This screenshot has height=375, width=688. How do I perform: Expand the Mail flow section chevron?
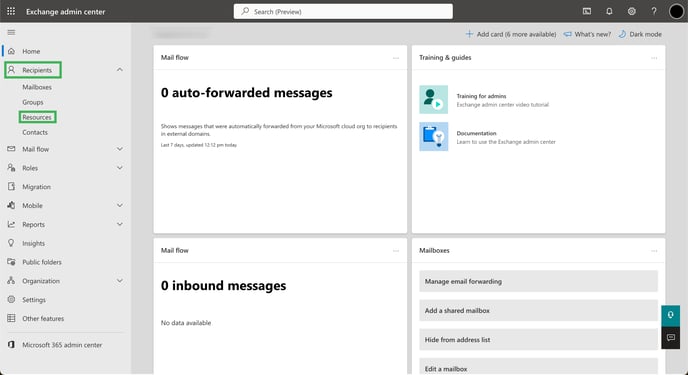(x=119, y=149)
